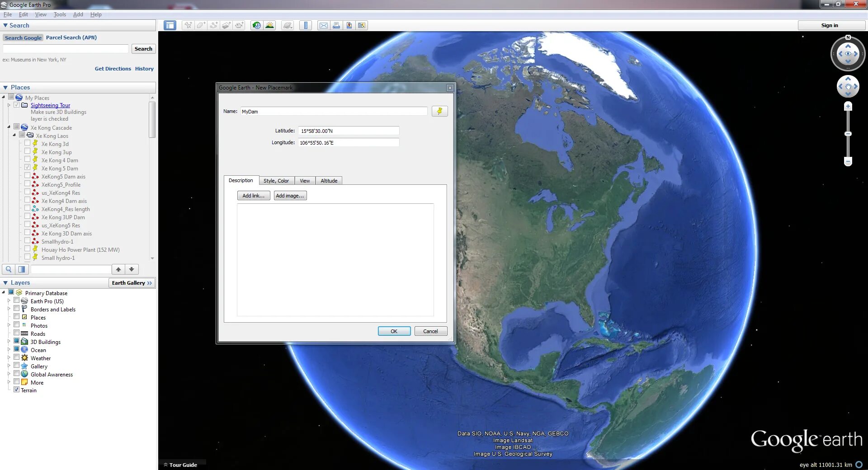Open the planet switcher toolbar icon
Viewport: 868px width, 470px height.
pyautogui.click(x=288, y=25)
